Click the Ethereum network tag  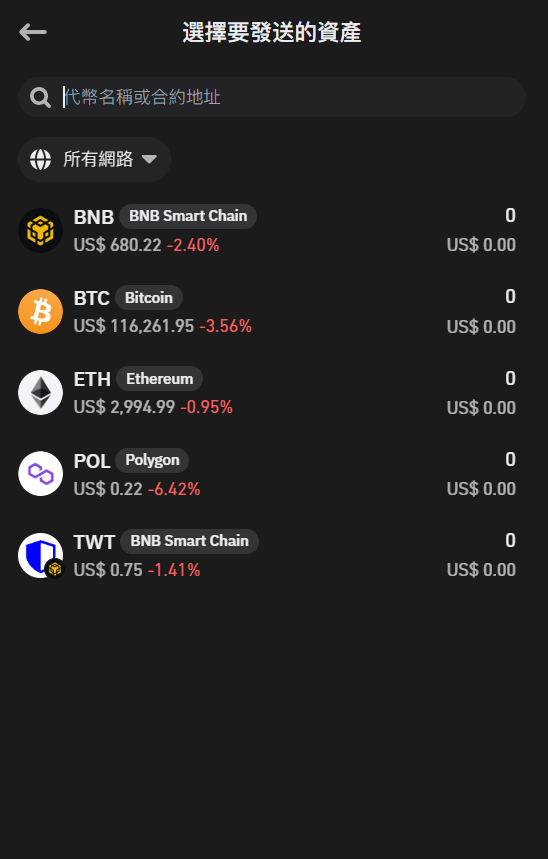click(x=159, y=379)
